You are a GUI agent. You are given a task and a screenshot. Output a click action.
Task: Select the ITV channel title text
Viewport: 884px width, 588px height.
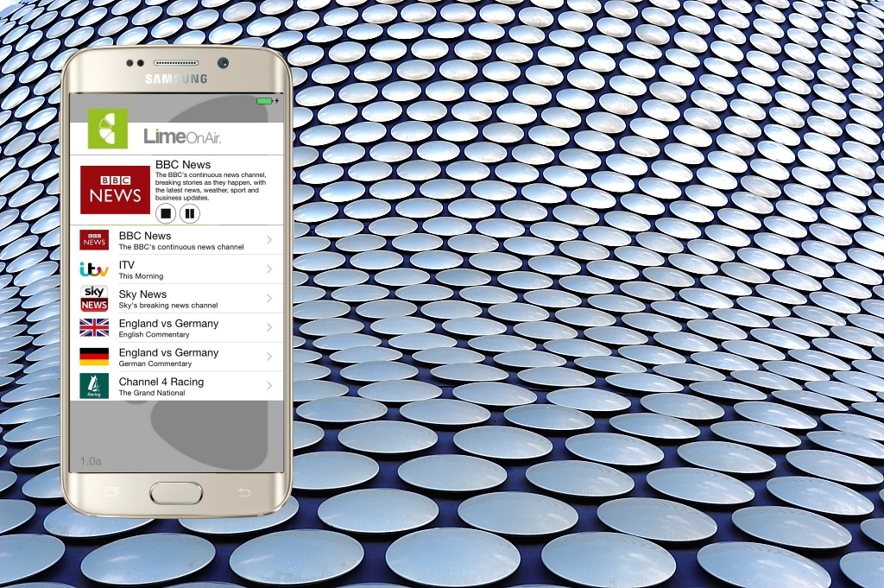pyautogui.click(x=127, y=265)
